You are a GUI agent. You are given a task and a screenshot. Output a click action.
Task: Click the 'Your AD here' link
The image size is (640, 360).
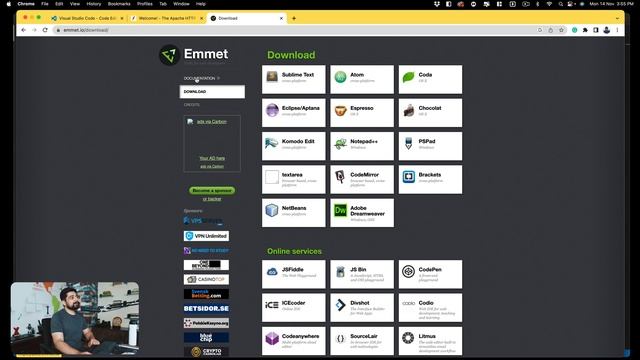[x=212, y=158]
